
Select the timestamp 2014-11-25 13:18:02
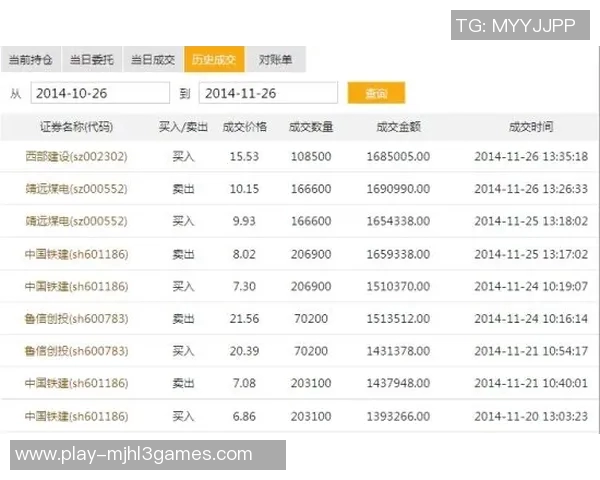point(531,221)
